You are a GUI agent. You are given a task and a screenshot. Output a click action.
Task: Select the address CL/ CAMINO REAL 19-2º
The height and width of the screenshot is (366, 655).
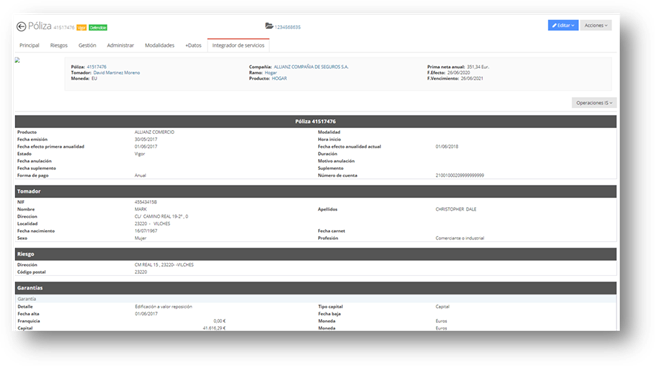[161, 216]
